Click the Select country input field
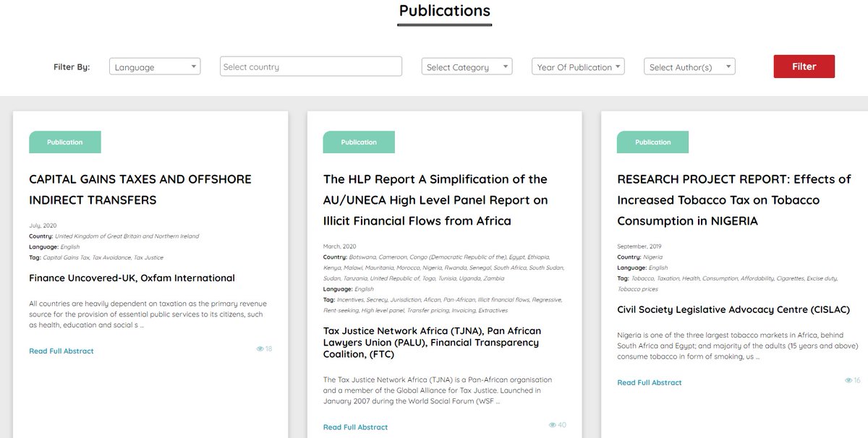The height and width of the screenshot is (438, 868). point(311,66)
